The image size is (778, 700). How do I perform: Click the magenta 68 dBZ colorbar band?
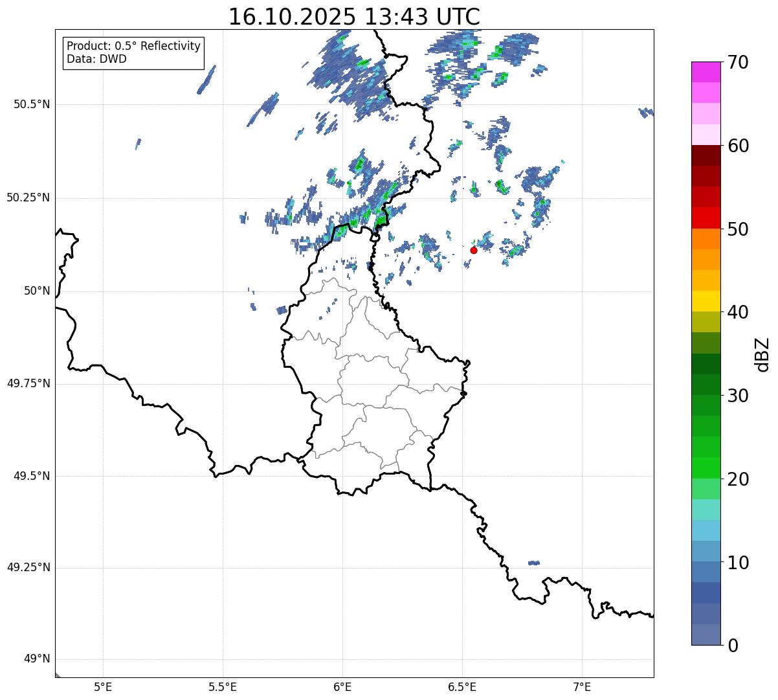[706, 72]
